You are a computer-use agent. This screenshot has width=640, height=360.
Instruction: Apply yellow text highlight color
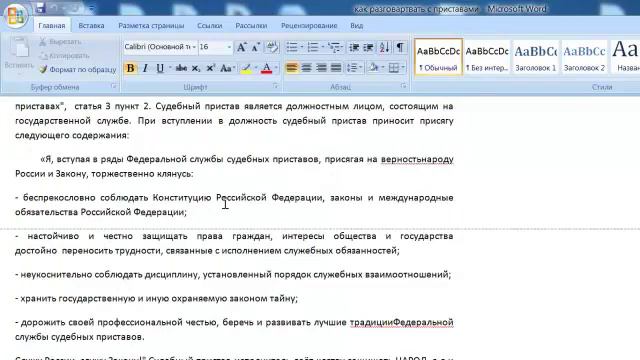(x=246, y=68)
